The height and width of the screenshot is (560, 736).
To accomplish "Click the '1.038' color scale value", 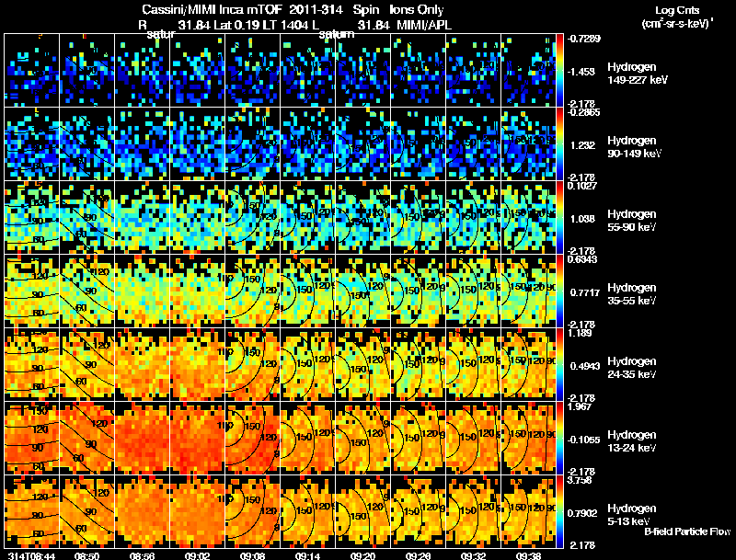I will (x=582, y=219).
